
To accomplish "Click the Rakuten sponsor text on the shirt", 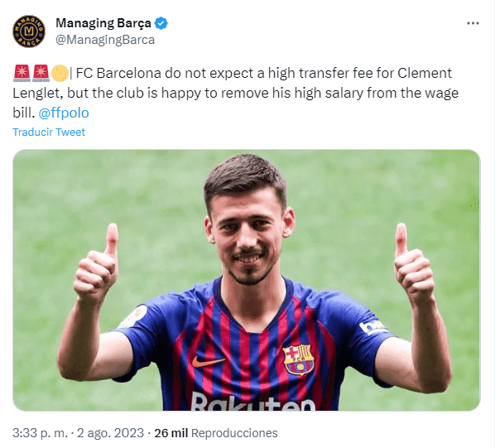I will click(252, 402).
